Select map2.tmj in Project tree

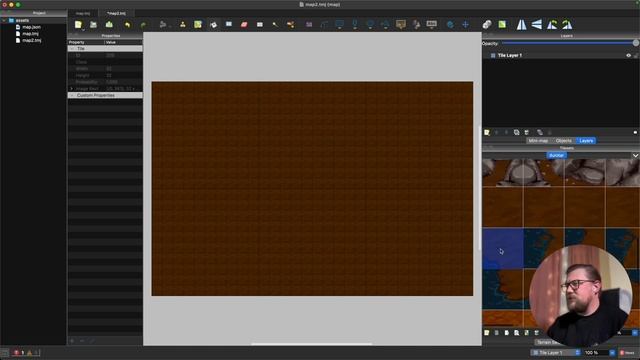32,40
